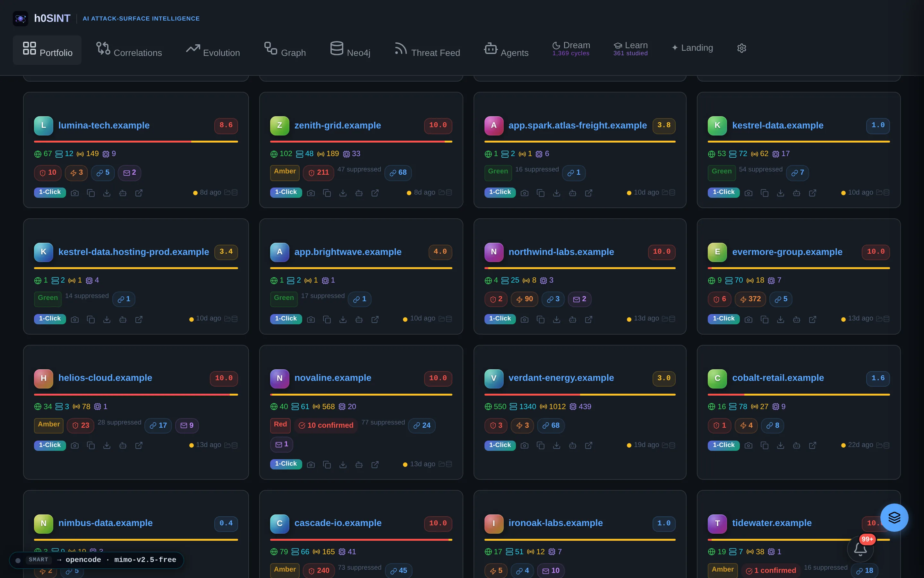
Task: Click the SMART opencode mimo-v2.5-free status pill
Action: 97,560
